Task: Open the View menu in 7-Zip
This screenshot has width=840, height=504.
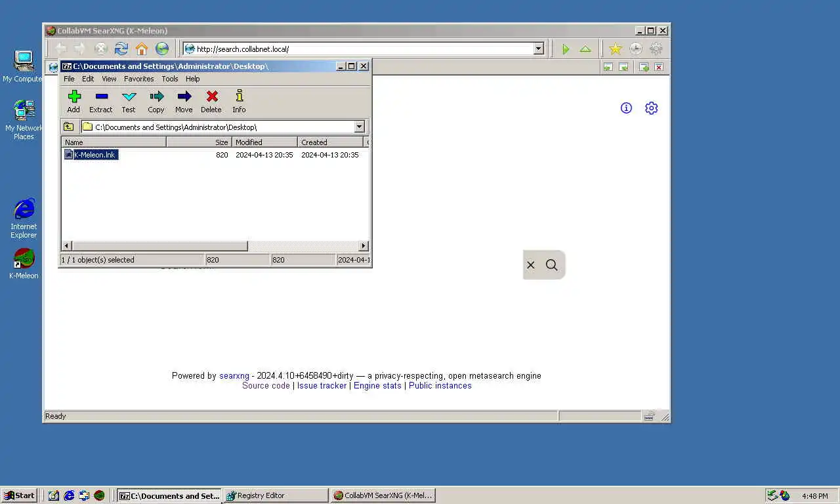Action: point(109,79)
